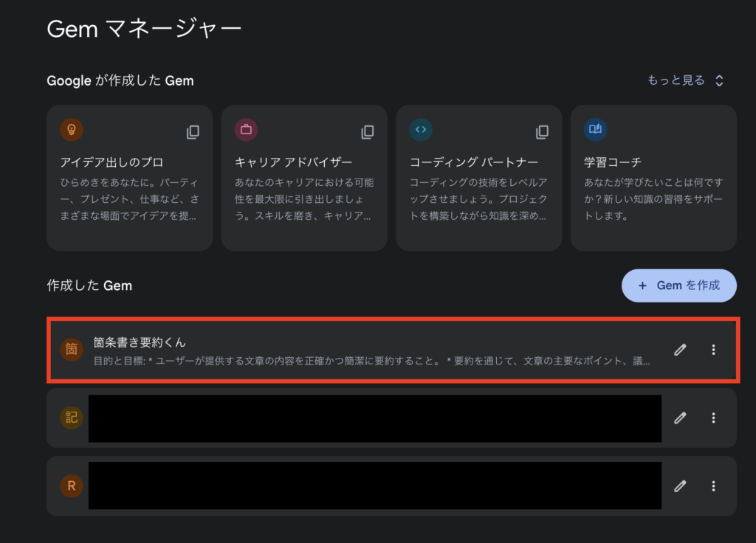Open the アイデア出しのプロ card title
Viewport: 756px width, 543px height.
coord(112,162)
